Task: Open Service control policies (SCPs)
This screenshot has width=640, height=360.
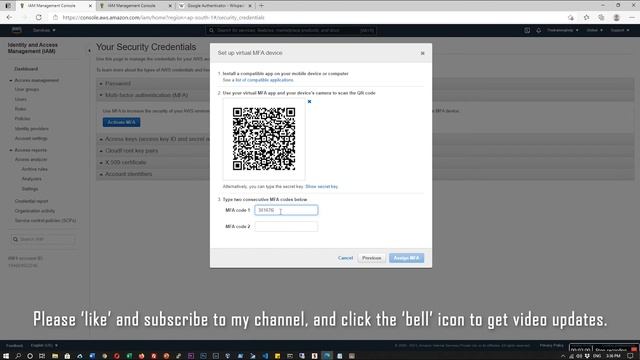Action: pos(45,221)
